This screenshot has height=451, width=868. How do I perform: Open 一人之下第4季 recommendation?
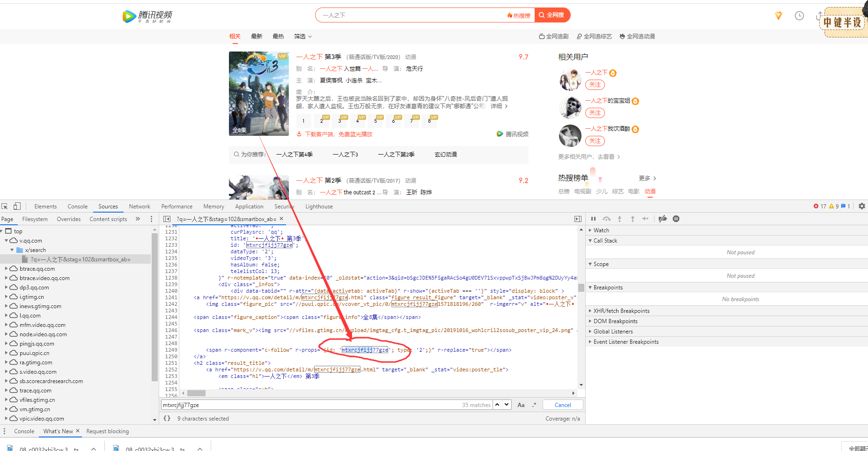[x=294, y=154]
